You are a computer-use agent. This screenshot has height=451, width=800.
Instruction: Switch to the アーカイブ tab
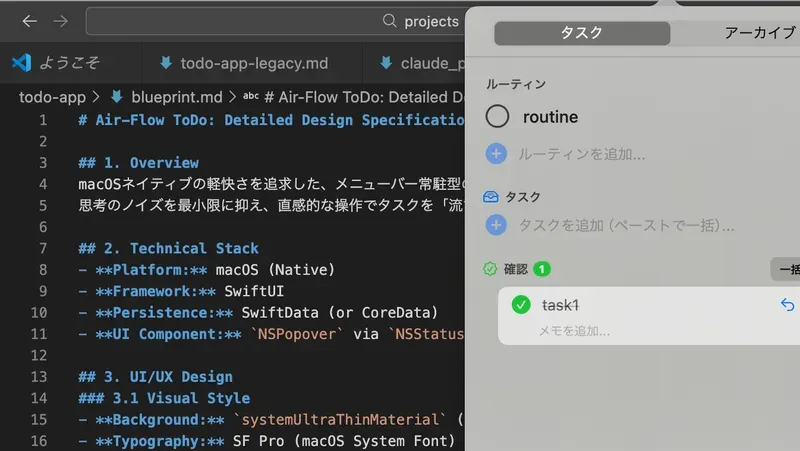(760, 33)
